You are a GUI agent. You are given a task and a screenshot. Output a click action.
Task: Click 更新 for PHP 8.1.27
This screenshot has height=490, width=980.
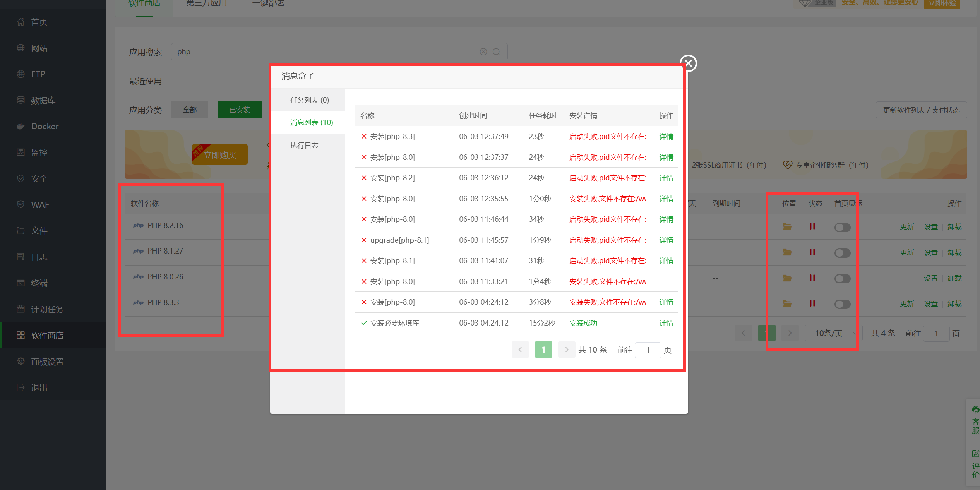(x=907, y=252)
